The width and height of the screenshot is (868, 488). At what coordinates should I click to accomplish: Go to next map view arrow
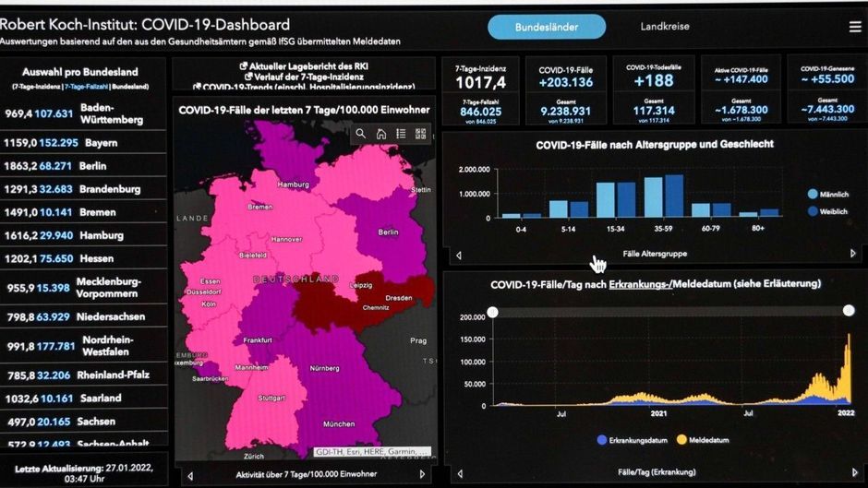pyautogui.click(x=422, y=474)
